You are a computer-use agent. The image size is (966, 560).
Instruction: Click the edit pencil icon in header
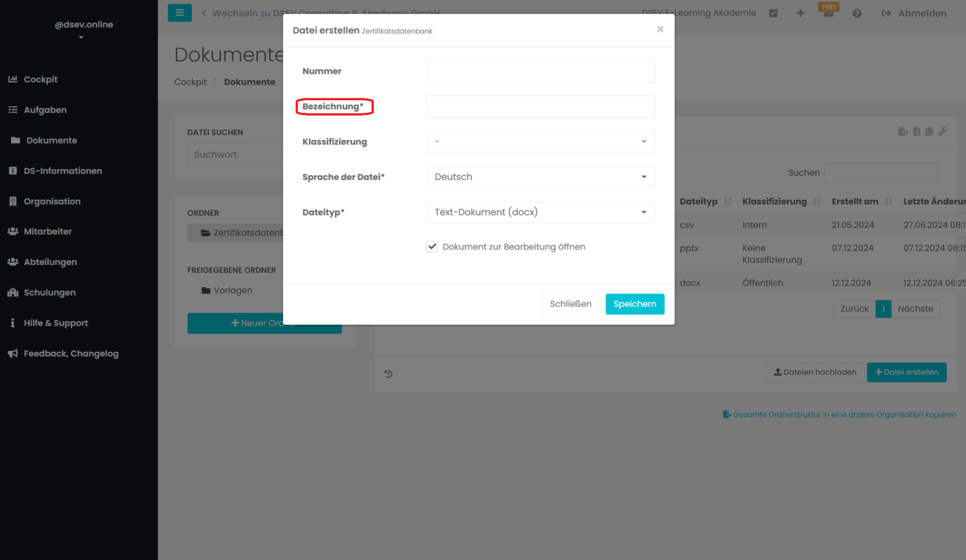tap(773, 14)
